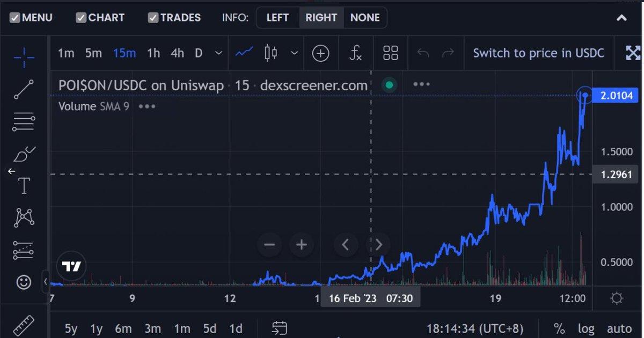Set bottom date range to 1m
This screenshot has width=644, height=338.
click(181, 328)
